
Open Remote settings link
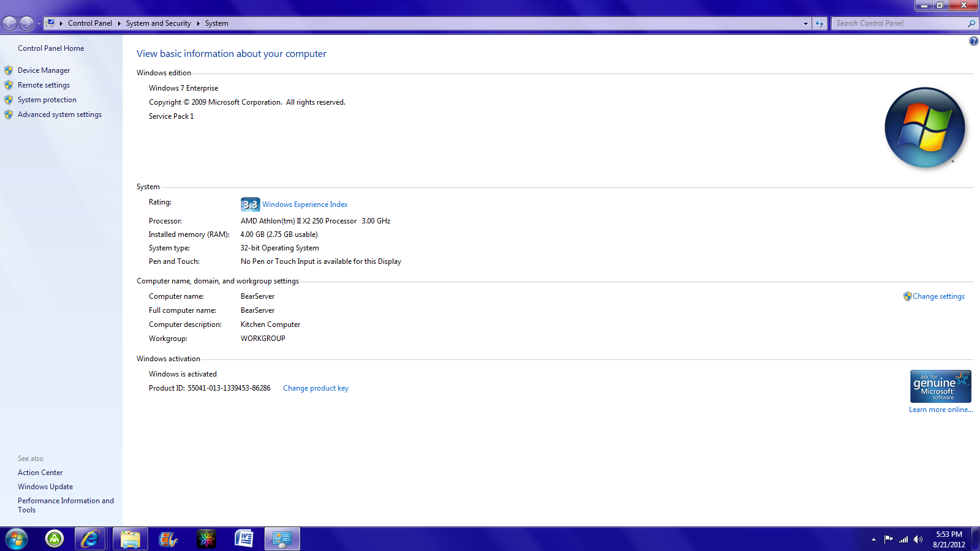pyautogui.click(x=43, y=85)
